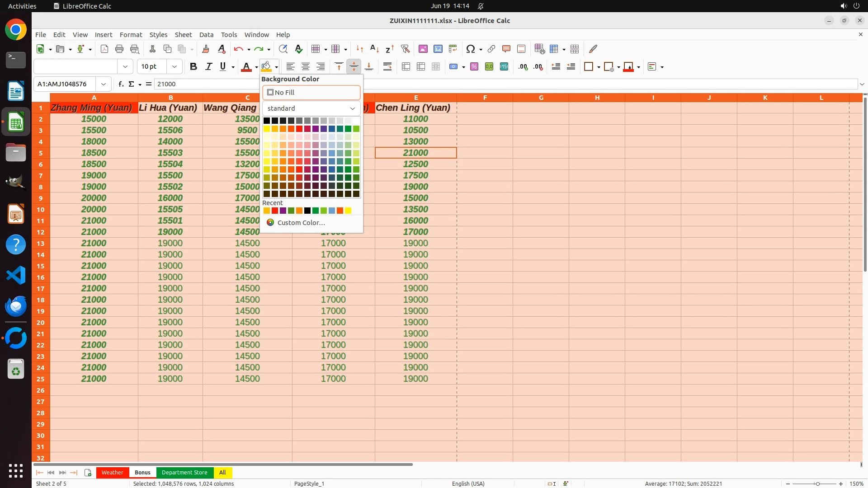Toggle Wrap Text button
Screen dimensions: 868x488
387,67
